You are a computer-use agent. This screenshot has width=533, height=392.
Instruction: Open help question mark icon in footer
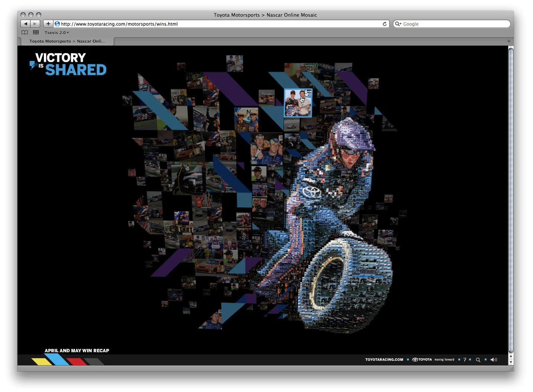coord(465,360)
